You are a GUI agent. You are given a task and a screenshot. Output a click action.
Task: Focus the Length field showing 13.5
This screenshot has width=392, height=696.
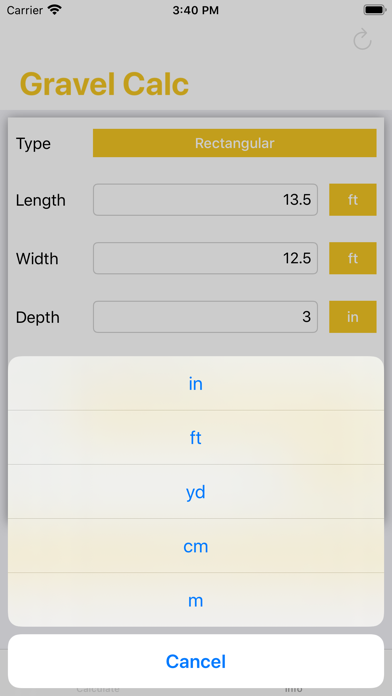[205, 200]
